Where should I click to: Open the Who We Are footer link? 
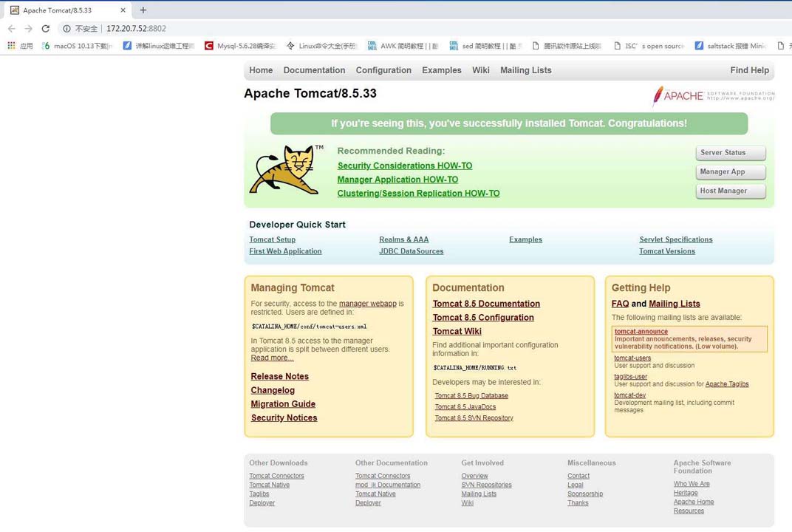(x=692, y=484)
